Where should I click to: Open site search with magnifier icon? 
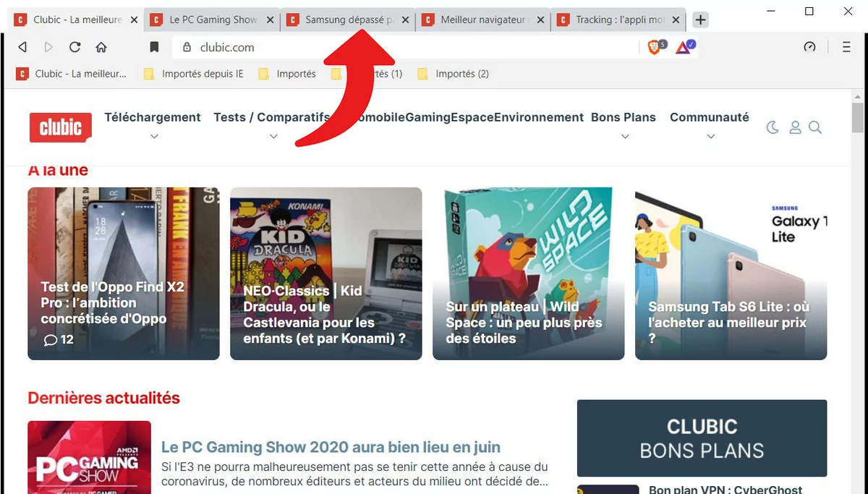click(815, 128)
